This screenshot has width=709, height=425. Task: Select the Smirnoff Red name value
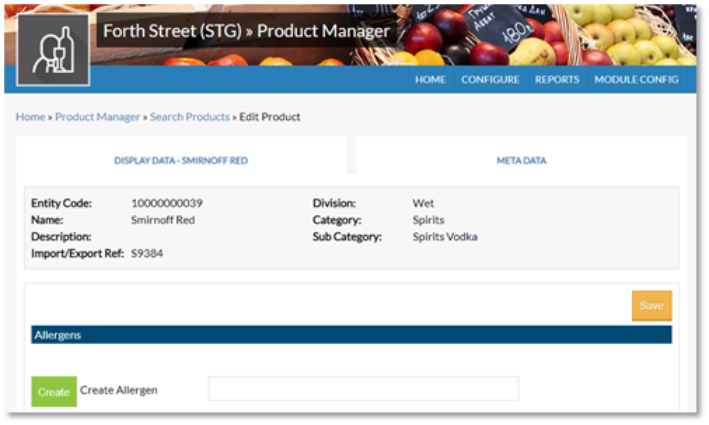[163, 220]
